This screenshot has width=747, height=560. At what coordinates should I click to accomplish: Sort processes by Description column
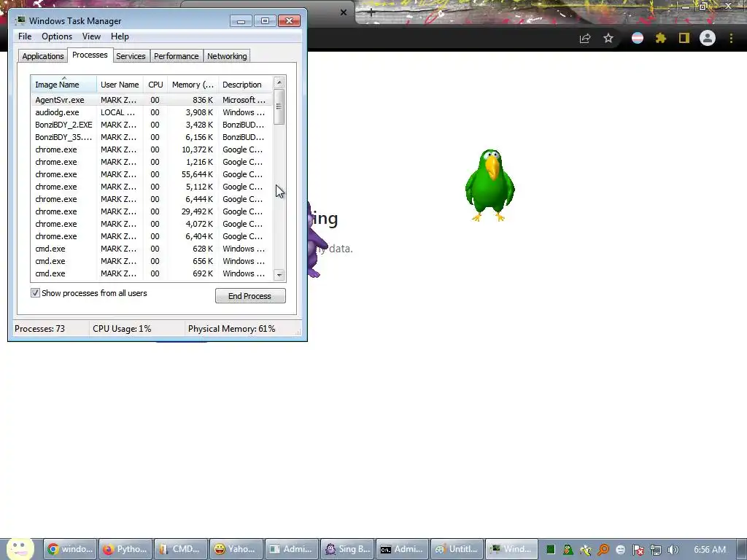245,85
